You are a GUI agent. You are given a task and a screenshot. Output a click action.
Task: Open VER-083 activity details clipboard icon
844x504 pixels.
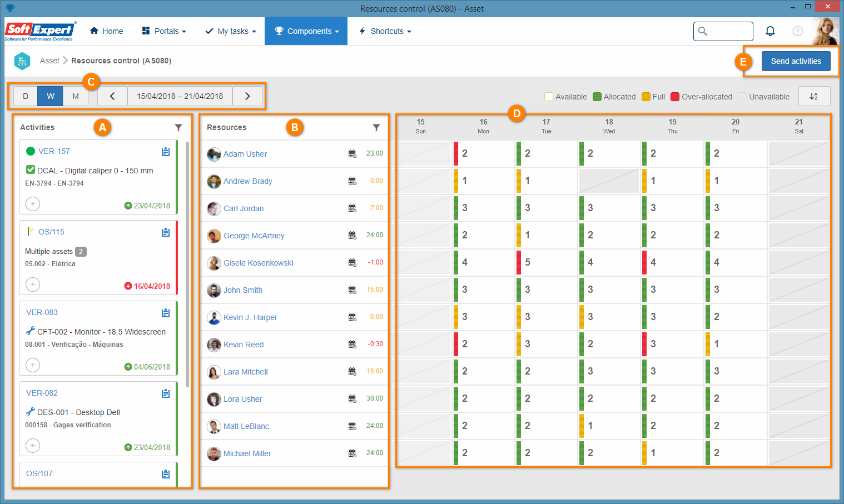(166, 313)
